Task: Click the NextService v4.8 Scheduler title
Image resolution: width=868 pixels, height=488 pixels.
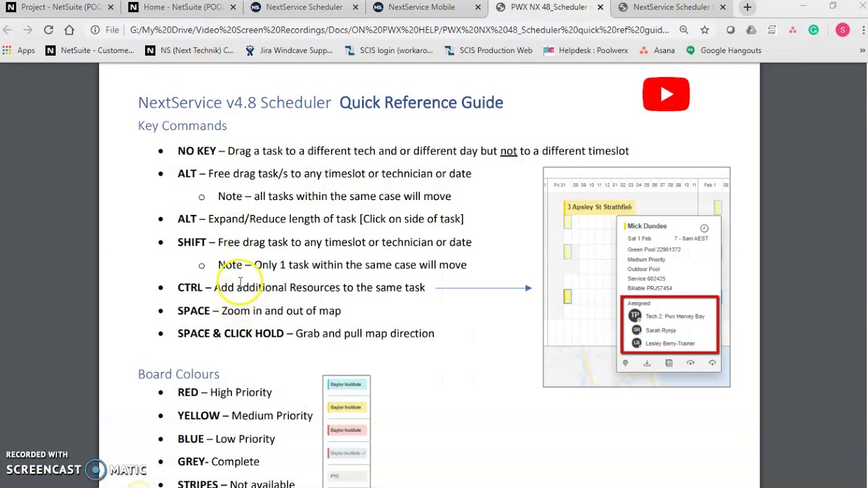Action: pos(234,102)
